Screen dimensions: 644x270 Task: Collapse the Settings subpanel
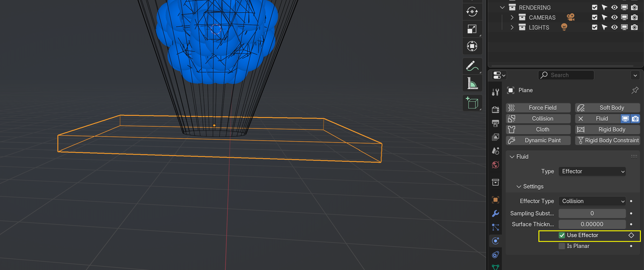(x=519, y=186)
